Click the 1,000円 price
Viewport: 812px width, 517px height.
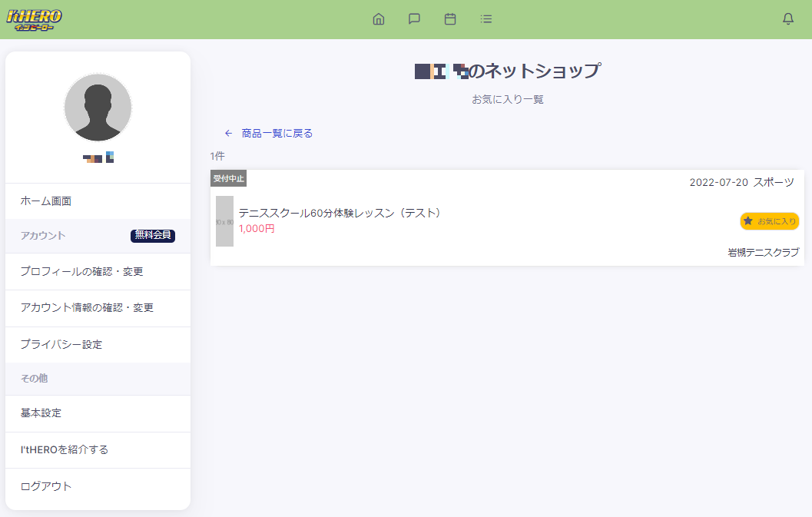click(x=257, y=228)
